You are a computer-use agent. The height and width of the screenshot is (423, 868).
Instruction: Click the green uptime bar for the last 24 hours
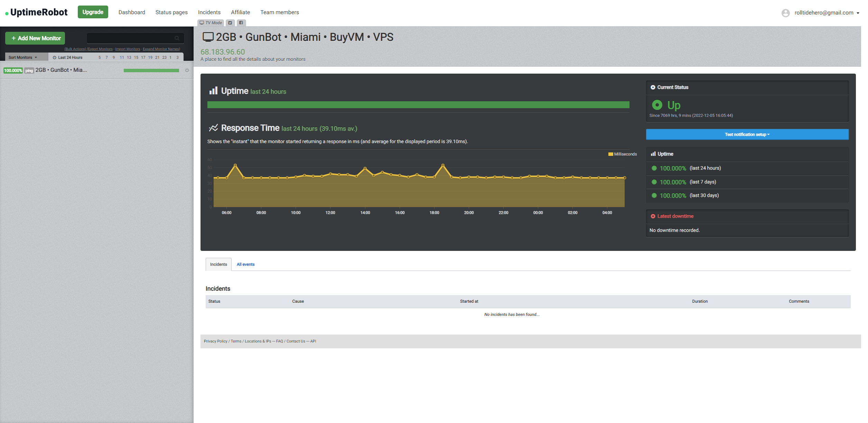click(x=418, y=105)
